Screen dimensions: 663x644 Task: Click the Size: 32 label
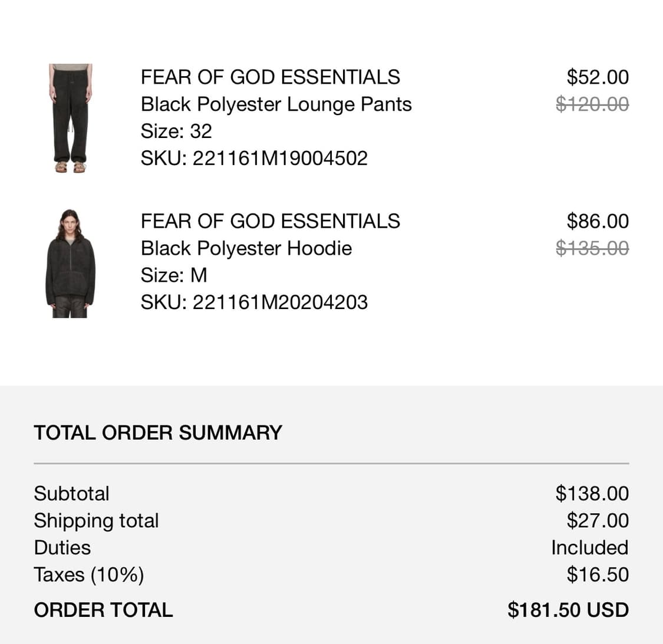pos(176,132)
